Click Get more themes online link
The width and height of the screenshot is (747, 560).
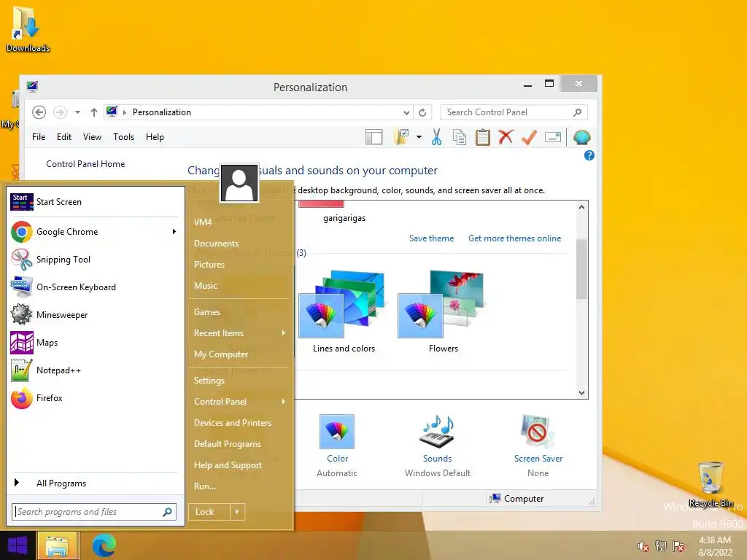pyautogui.click(x=514, y=238)
